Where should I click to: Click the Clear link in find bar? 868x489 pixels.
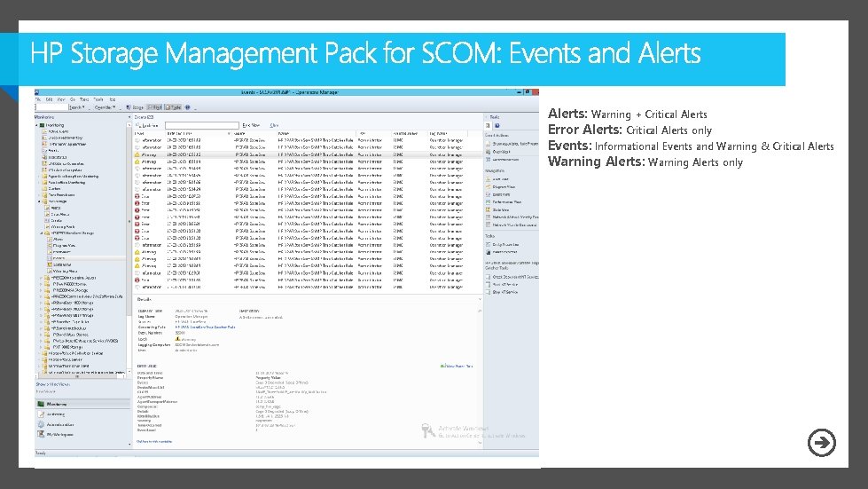pos(274,126)
